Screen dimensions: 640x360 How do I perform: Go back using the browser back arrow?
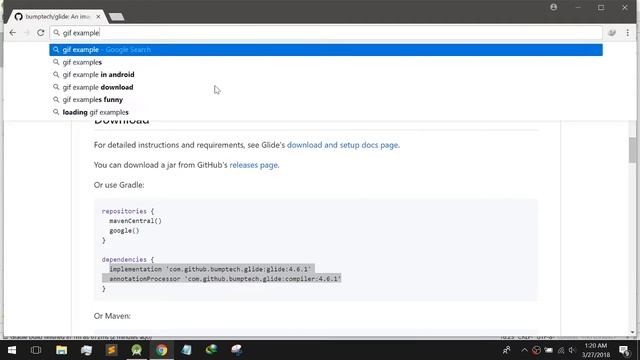click(x=13, y=33)
